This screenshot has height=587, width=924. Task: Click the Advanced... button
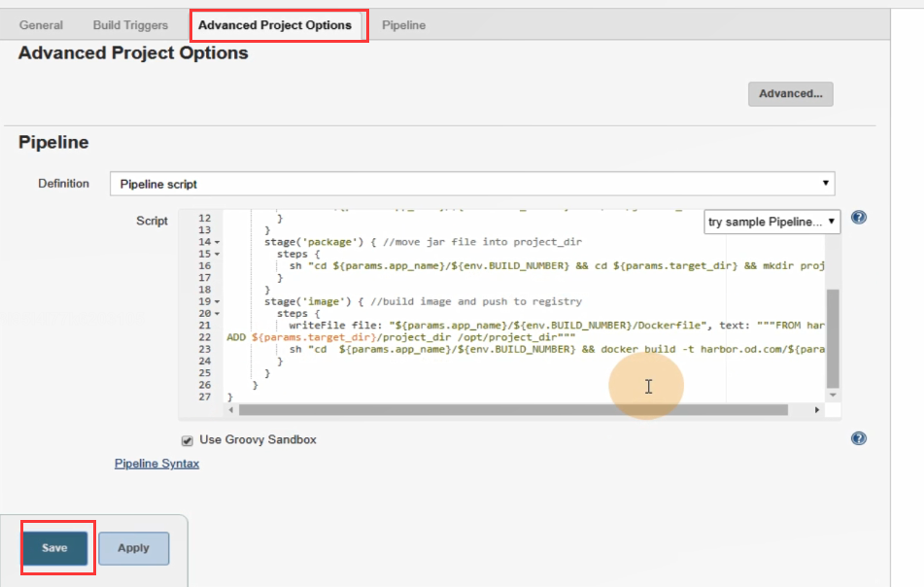point(790,94)
